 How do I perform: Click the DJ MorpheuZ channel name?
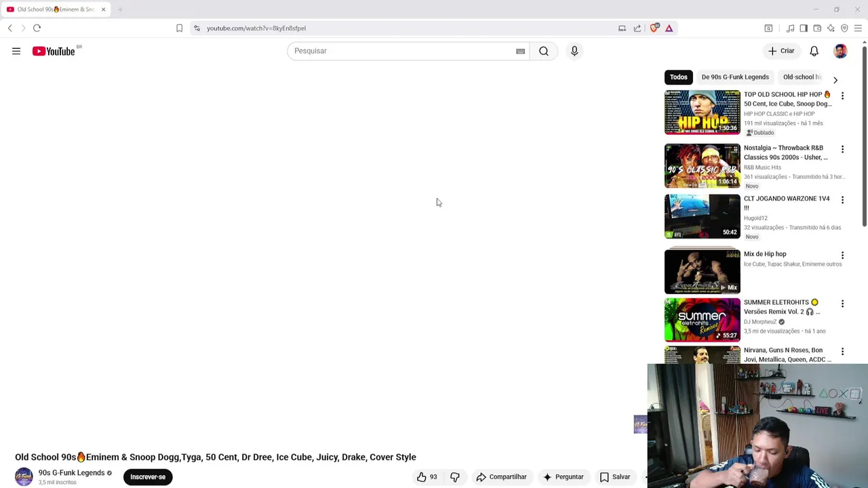click(760, 322)
